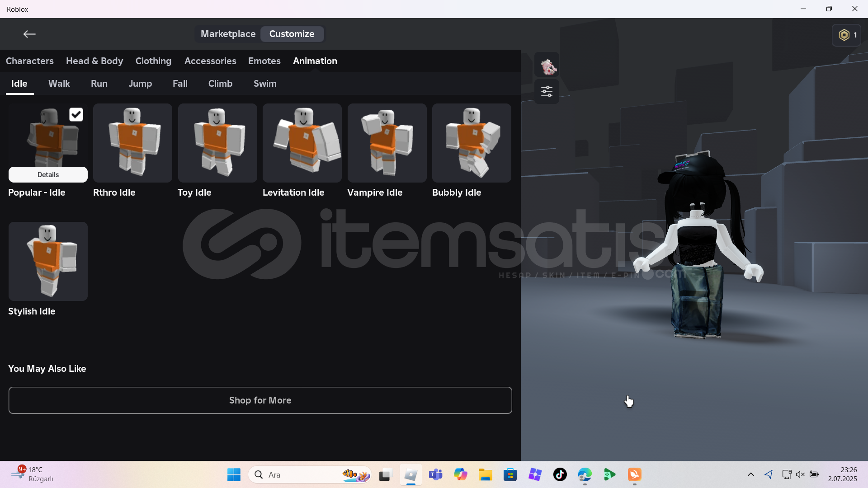Image resolution: width=868 pixels, height=488 pixels.
Task: Equip the Stylish Idle animation thumbnail
Action: 48,261
